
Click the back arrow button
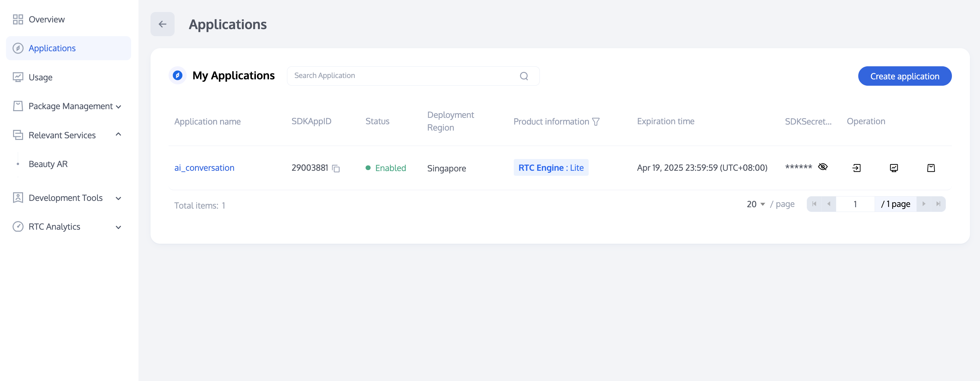coord(163,24)
